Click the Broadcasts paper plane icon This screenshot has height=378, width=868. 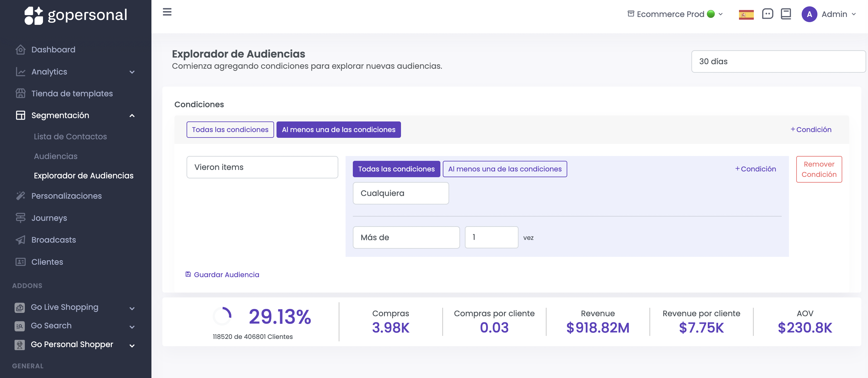[x=21, y=240]
